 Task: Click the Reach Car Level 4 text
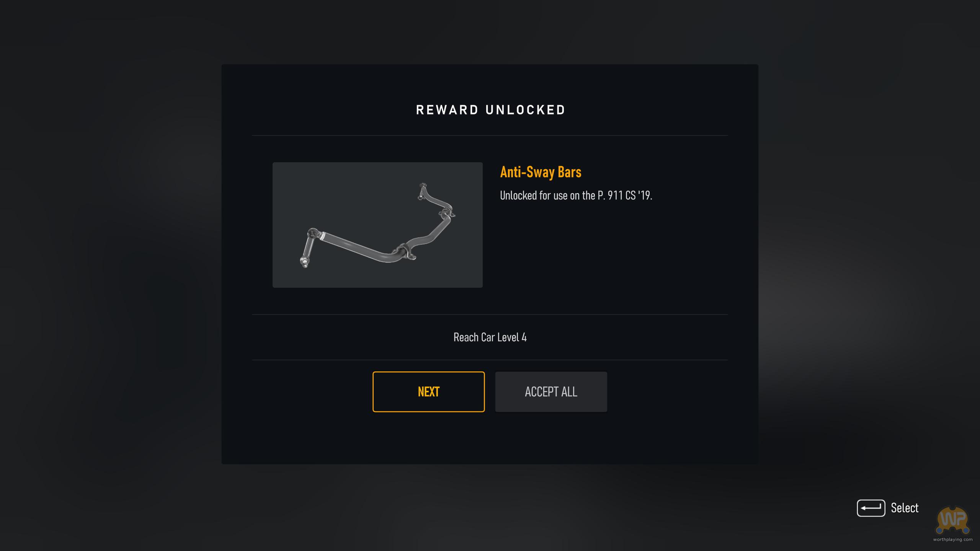point(490,337)
